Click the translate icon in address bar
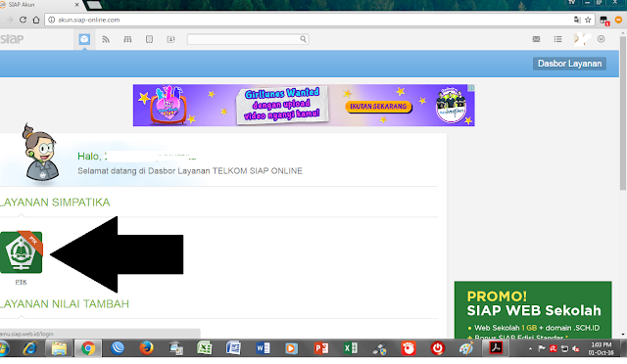The height and width of the screenshot is (364, 627). click(577, 20)
